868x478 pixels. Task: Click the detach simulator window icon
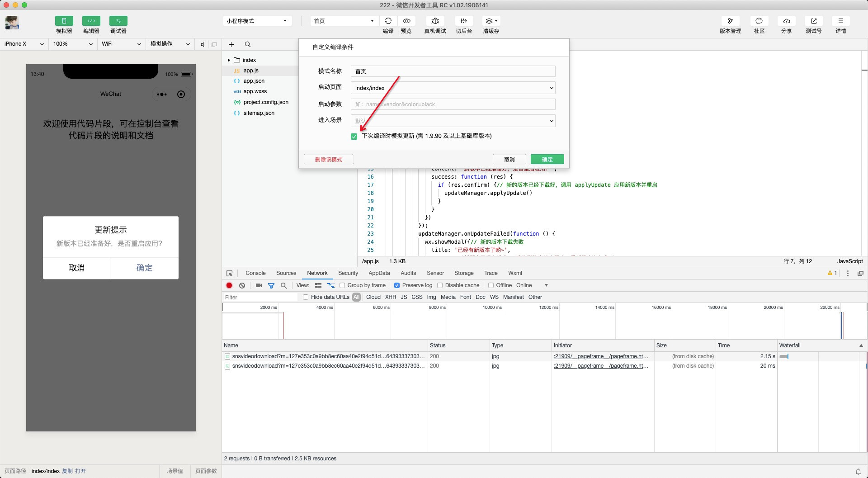coord(214,44)
